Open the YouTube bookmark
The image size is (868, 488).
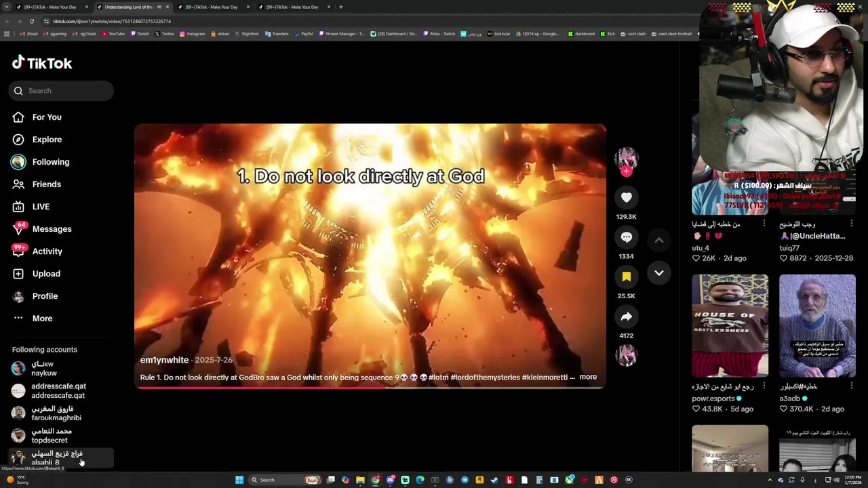(113, 34)
